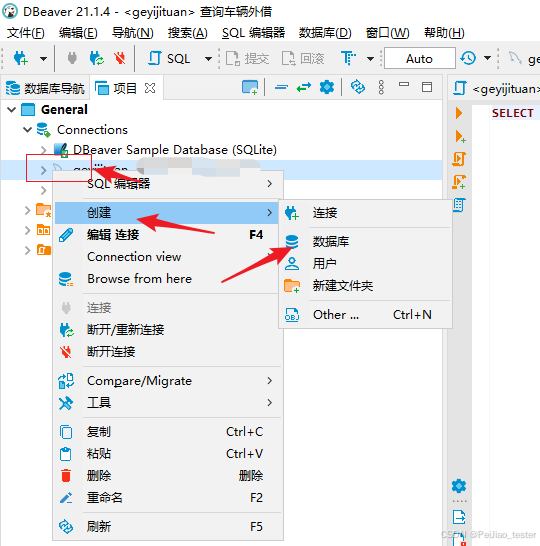
Task: Choose 编辑 连接 in the context menu
Action: (168, 235)
